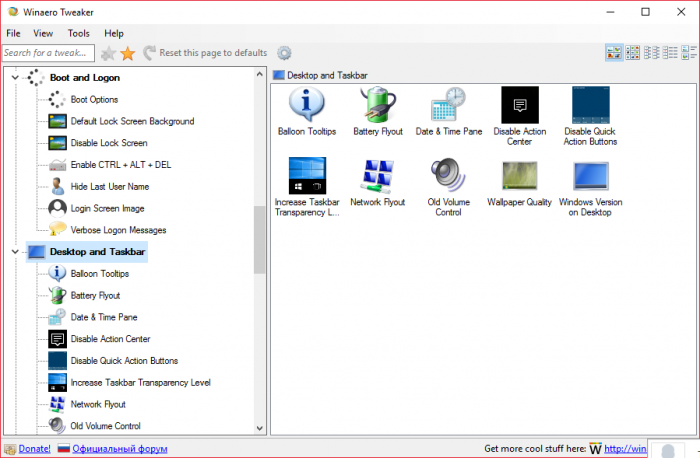Viewport: 700px width, 458px height.
Task: Select Login Screen Image in tree
Action: point(107,208)
